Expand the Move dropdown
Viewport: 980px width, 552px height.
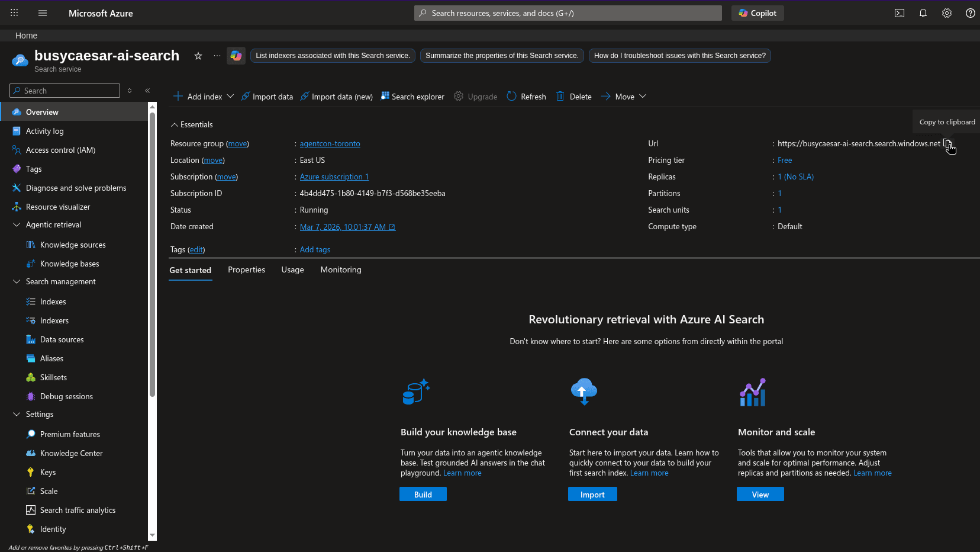(x=623, y=96)
